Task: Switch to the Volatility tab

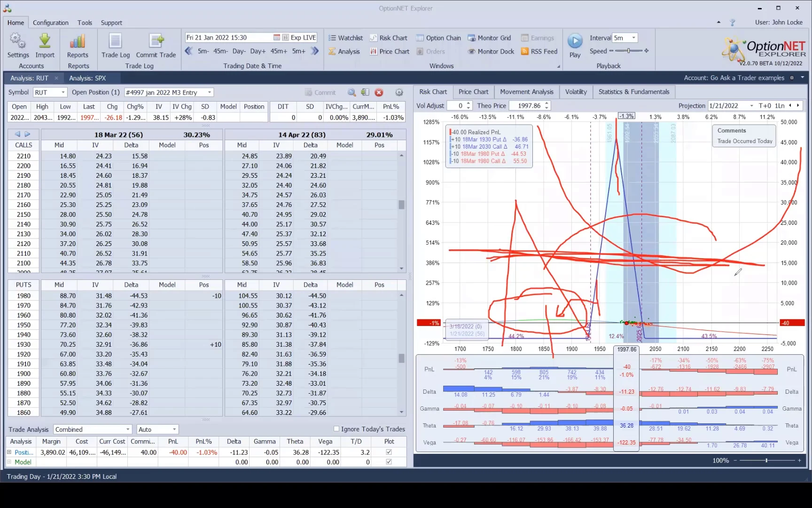Action: (x=576, y=92)
